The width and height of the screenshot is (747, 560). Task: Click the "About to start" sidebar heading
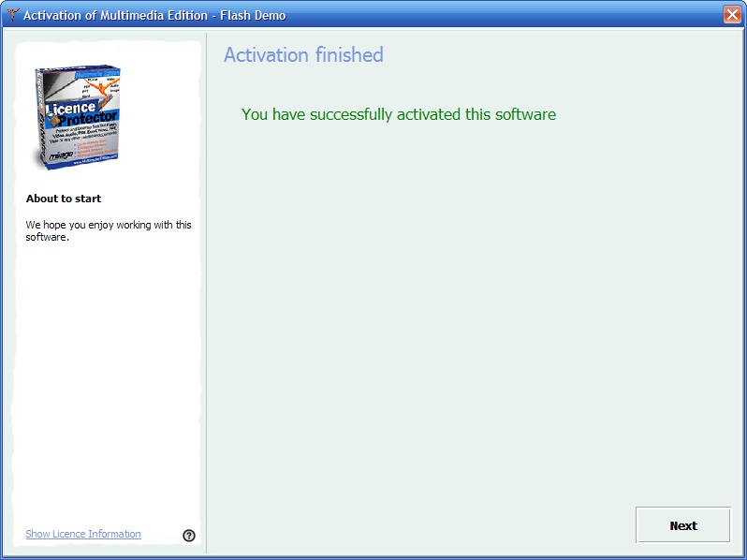tap(64, 199)
